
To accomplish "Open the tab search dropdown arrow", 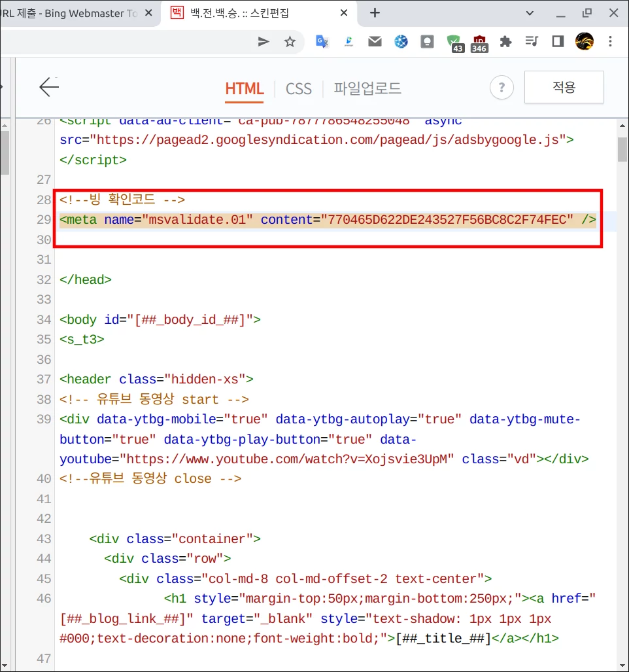I will click(x=530, y=13).
